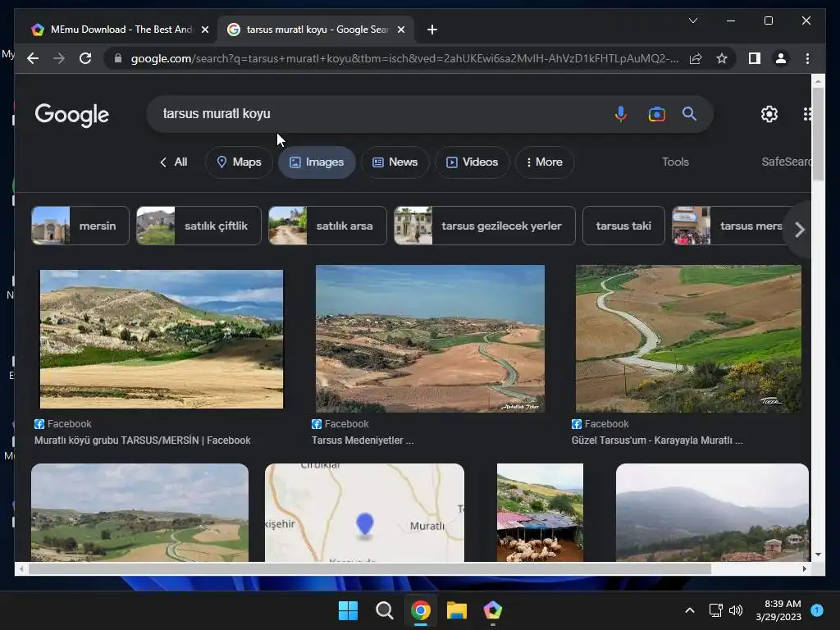This screenshot has width=840, height=630.
Task: Click the vertical scrollbar down arrow
Action: click(818, 555)
